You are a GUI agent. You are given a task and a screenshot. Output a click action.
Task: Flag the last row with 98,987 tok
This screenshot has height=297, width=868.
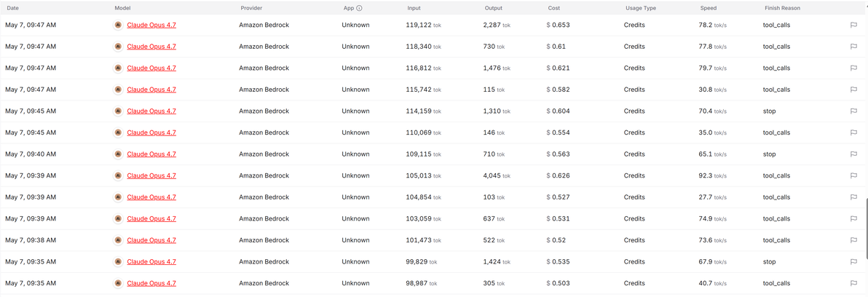[853, 284]
